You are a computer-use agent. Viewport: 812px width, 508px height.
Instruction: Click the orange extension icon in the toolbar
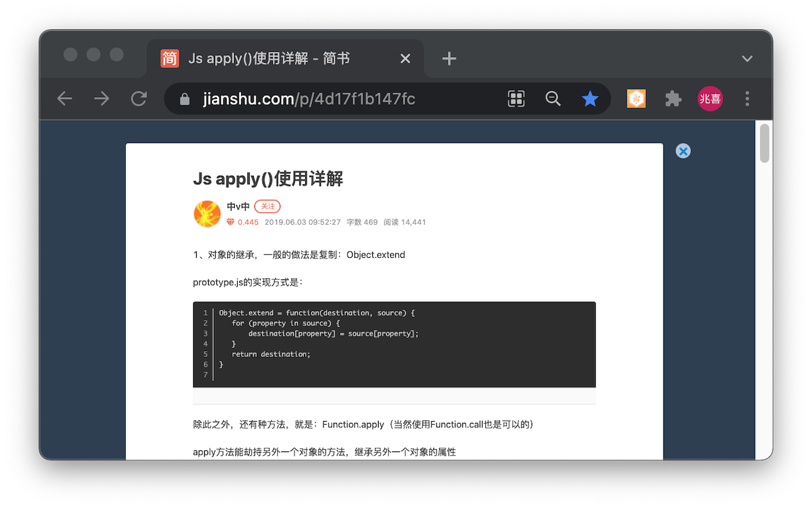636,98
